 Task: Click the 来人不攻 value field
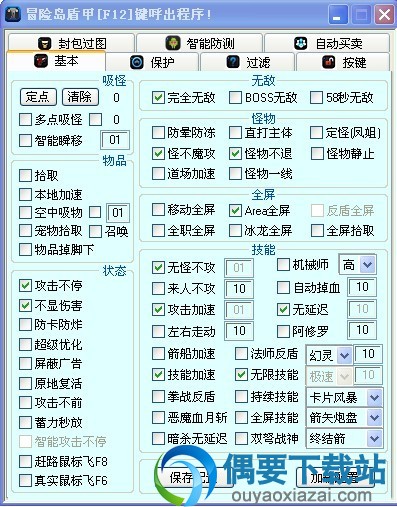pos(239,289)
